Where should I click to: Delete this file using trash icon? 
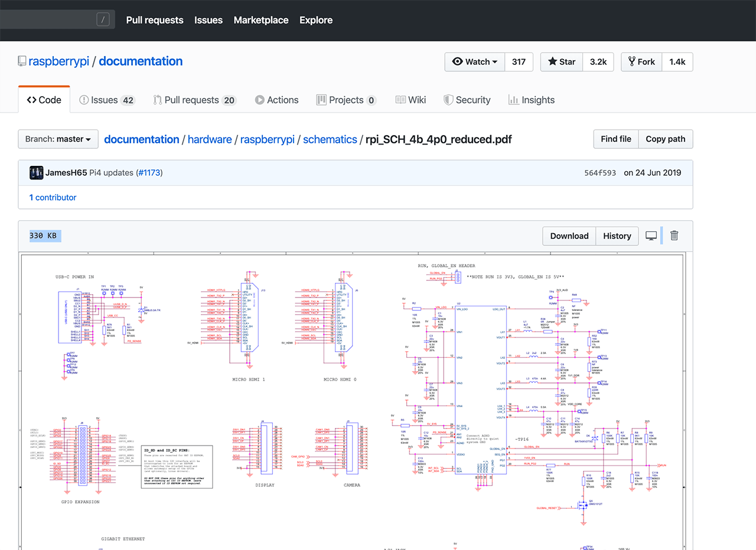pyautogui.click(x=674, y=235)
